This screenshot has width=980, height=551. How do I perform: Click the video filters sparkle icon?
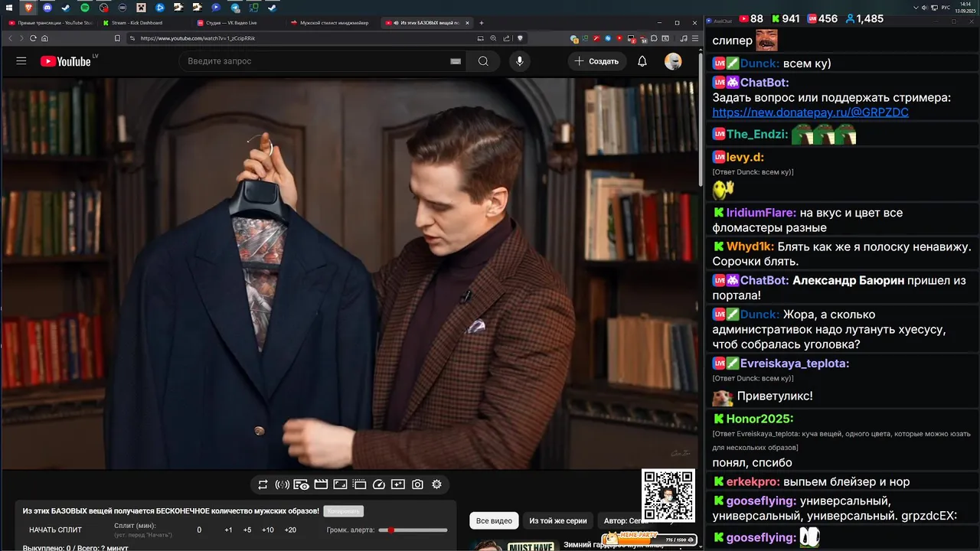[398, 484]
